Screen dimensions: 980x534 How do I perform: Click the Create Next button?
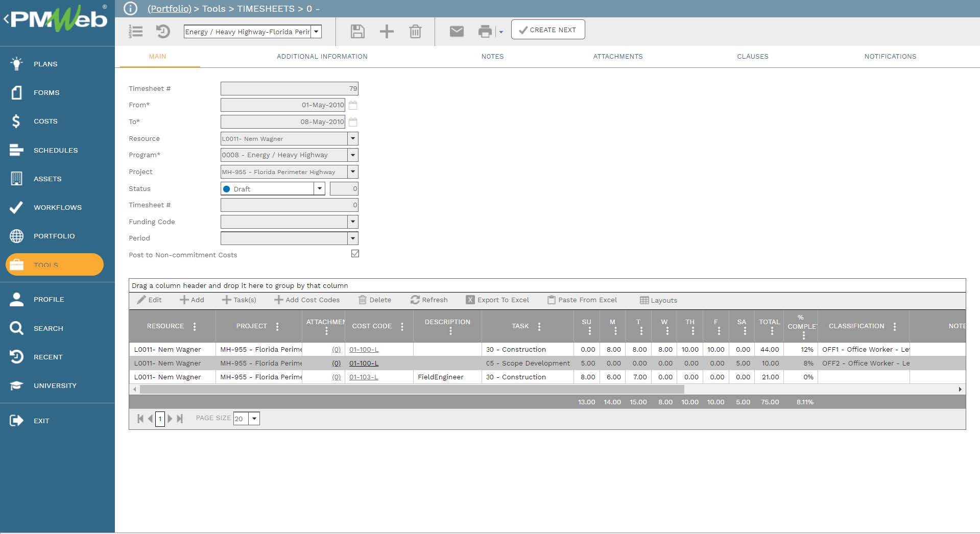[x=548, y=30]
